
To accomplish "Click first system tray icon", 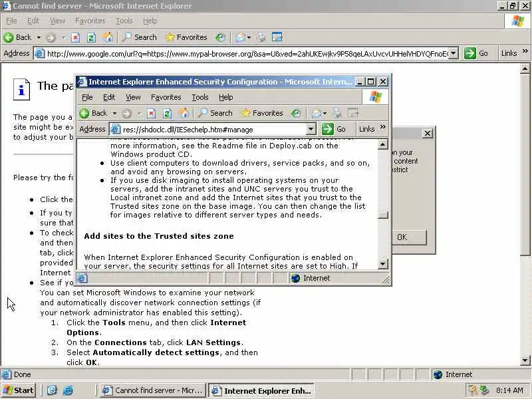I will tap(472, 390).
